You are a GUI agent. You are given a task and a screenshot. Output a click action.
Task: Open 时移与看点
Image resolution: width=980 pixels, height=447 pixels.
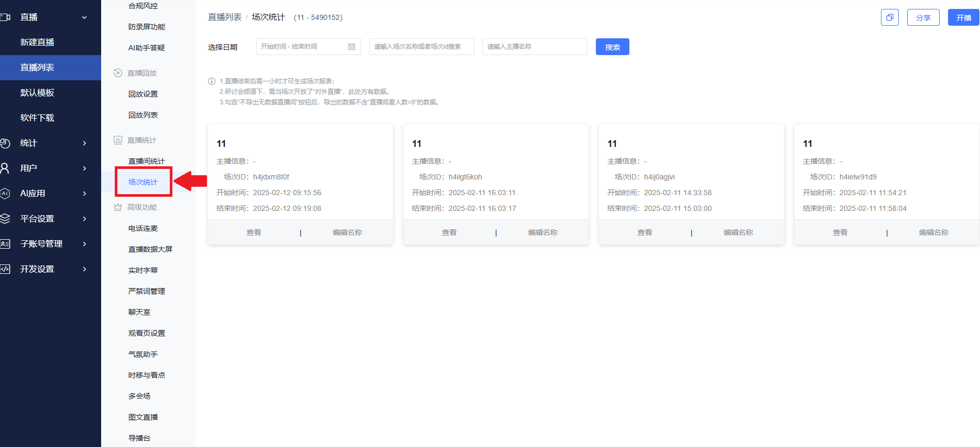click(147, 375)
